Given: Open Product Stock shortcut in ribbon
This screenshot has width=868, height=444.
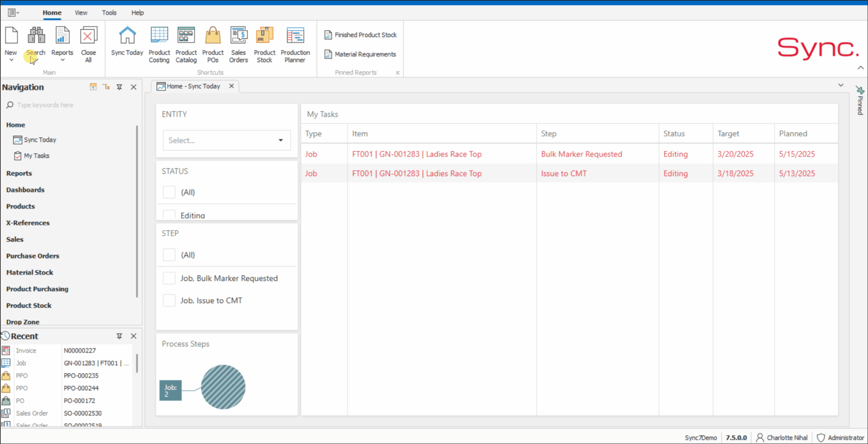Looking at the screenshot, I should pyautogui.click(x=265, y=44).
